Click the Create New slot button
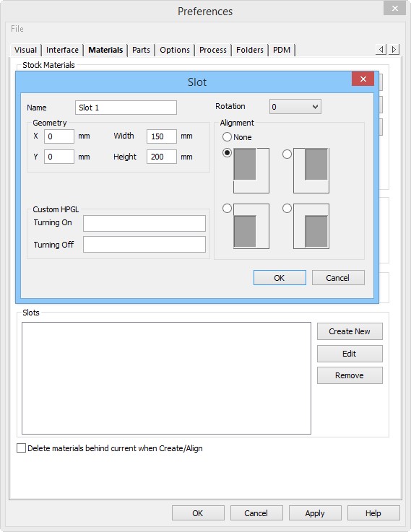 click(x=350, y=331)
